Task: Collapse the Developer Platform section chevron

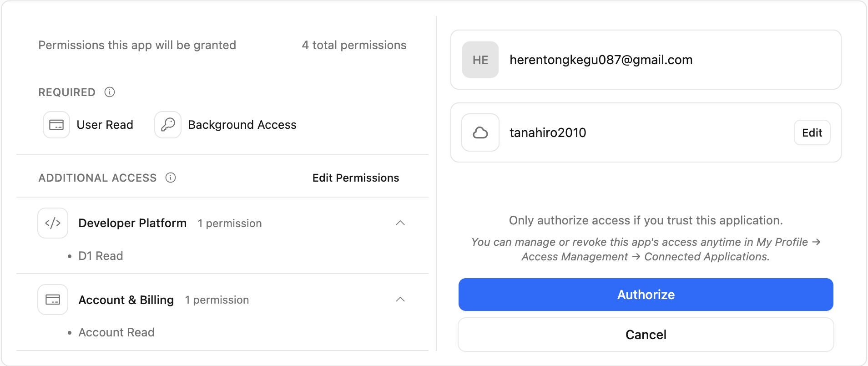Action: [x=400, y=223]
